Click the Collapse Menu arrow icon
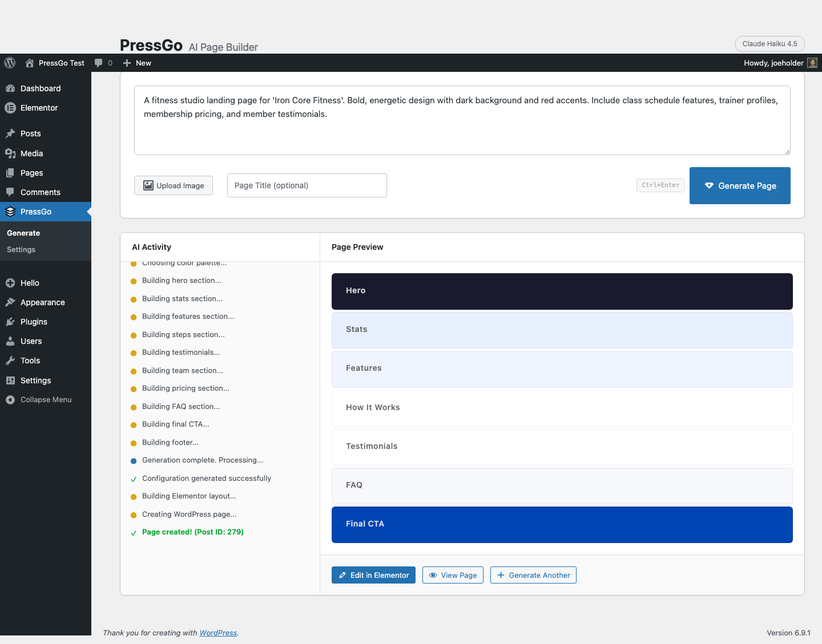Image resolution: width=822 pixels, height=644 pixels. point(10,400)
